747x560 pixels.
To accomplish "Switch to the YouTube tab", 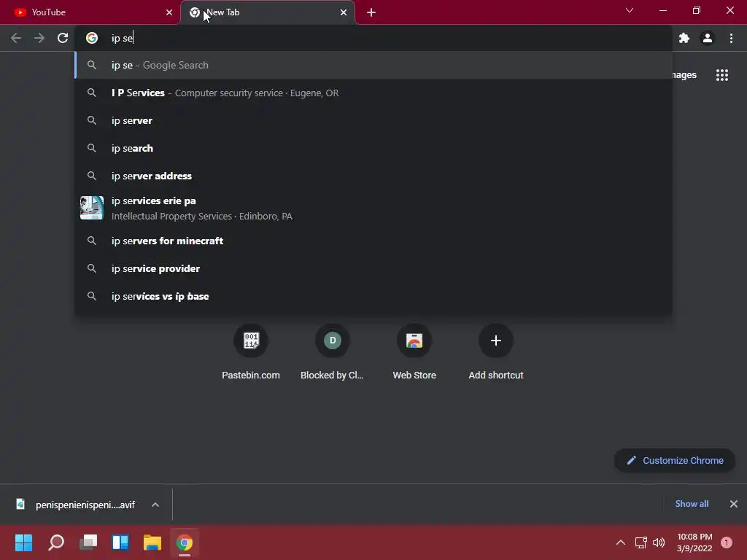I will 90,12.
